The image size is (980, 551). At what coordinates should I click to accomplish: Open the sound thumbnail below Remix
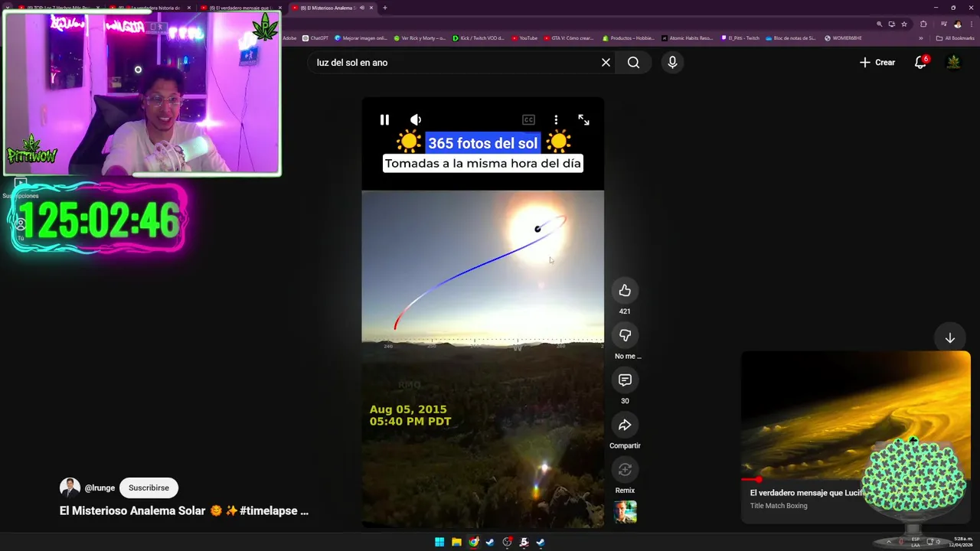pyautogui.click(x=625, y=511)
